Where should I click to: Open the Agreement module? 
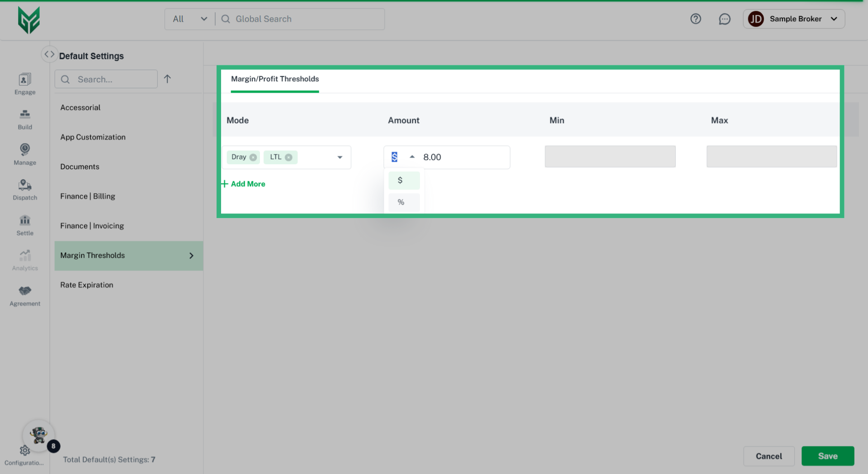pos(25,296)
